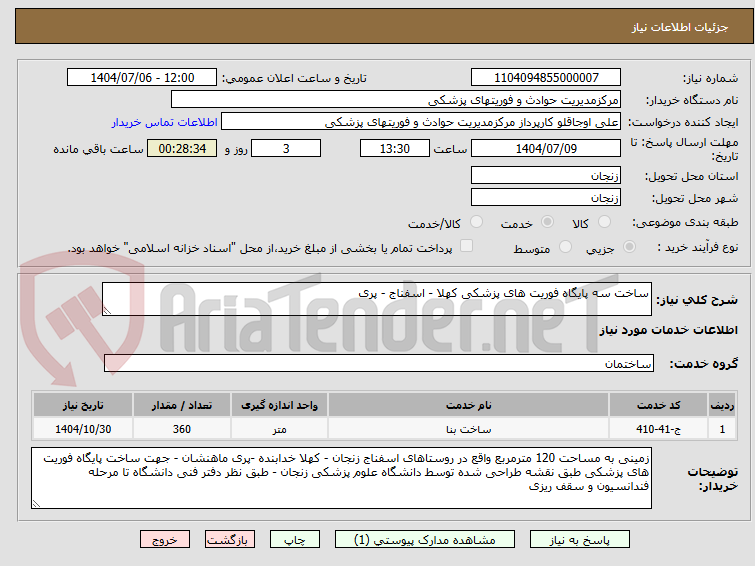Image resolution: width=755 pixels, height=566 pixels.
Task: Click the ساخت بنا service name cell
Action: pyautogui.click(x=469, y=429)
